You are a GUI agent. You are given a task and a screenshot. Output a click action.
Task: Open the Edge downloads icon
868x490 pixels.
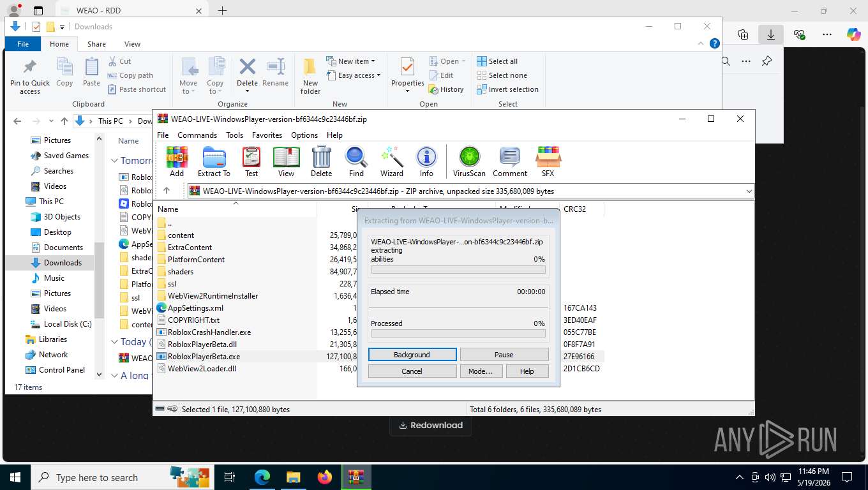pyautogui.click(x=771, y=35)
